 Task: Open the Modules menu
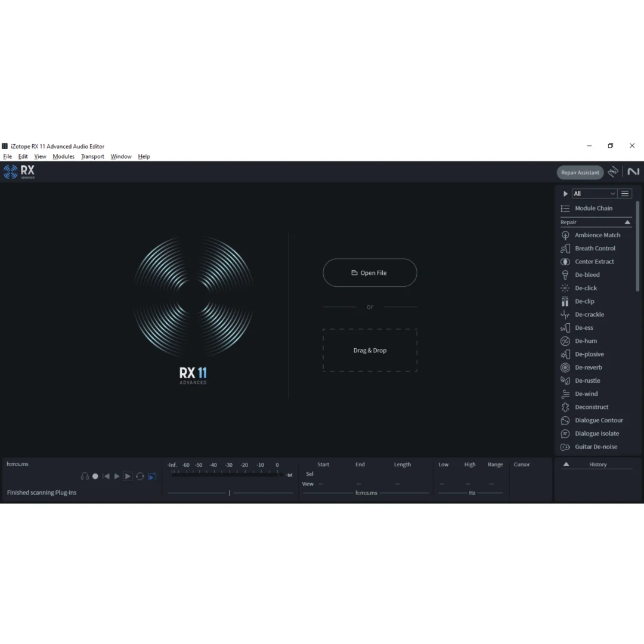63,157
